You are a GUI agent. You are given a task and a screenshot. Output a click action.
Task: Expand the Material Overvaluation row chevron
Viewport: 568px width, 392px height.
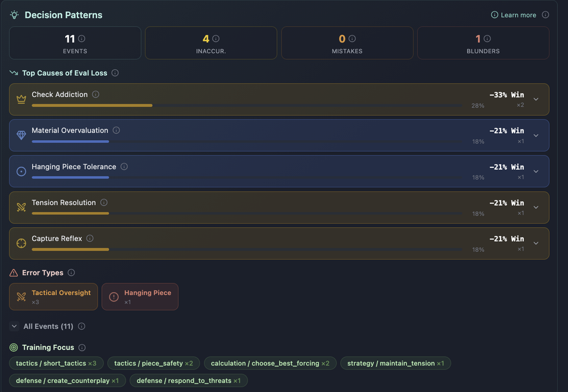pyautogui.click(x=536, y=135)
